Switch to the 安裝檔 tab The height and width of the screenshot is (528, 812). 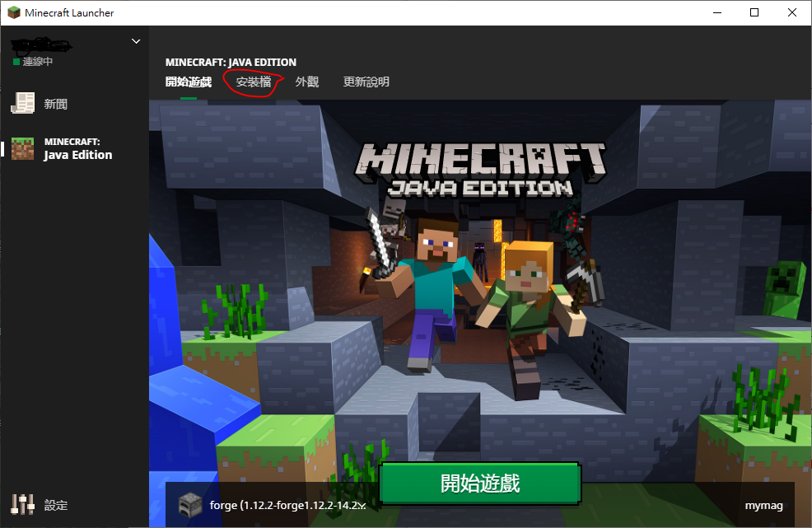tap(253, 82)
